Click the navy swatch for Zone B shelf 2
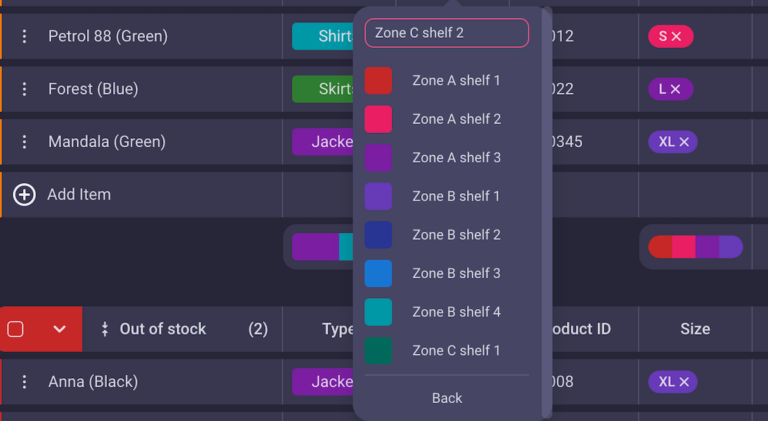Viewport: 768px width, 421px height. (x=378, y=235)
